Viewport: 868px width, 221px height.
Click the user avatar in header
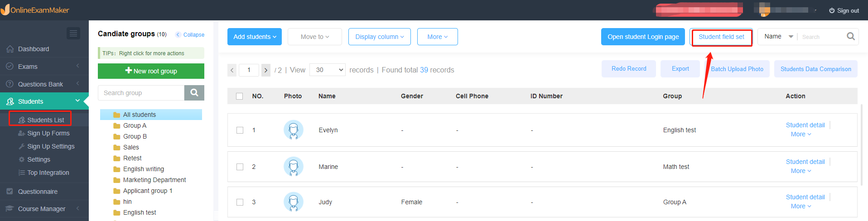[x=765, y=10]
